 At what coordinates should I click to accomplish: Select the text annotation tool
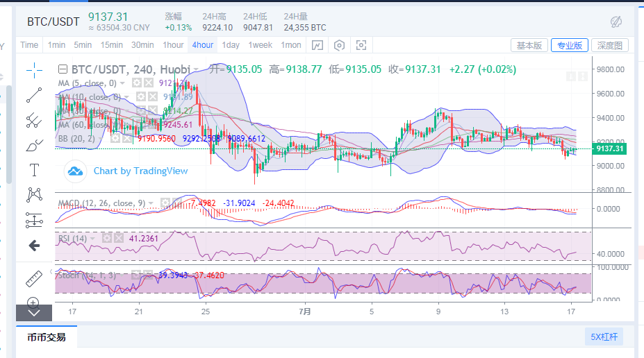click(34, 170)
